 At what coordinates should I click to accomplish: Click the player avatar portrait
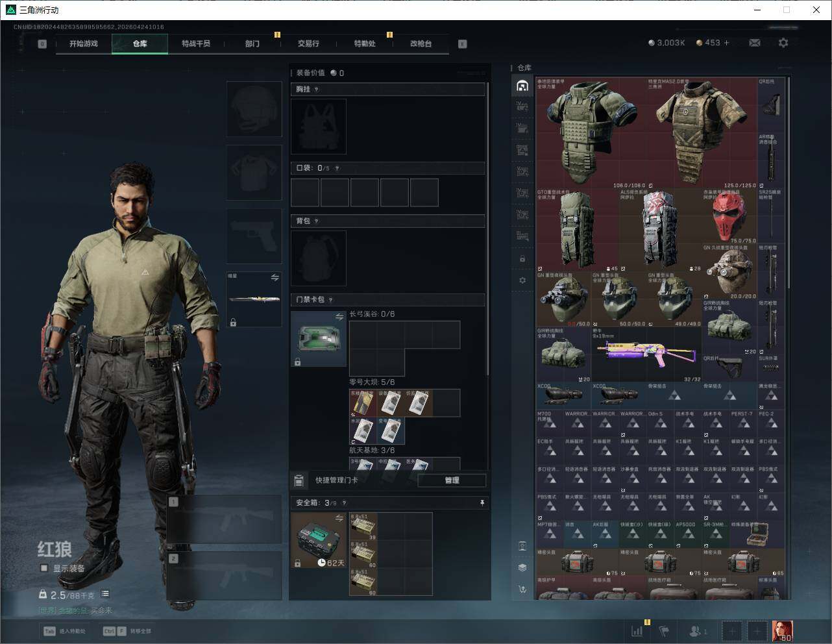coord(782,630)
